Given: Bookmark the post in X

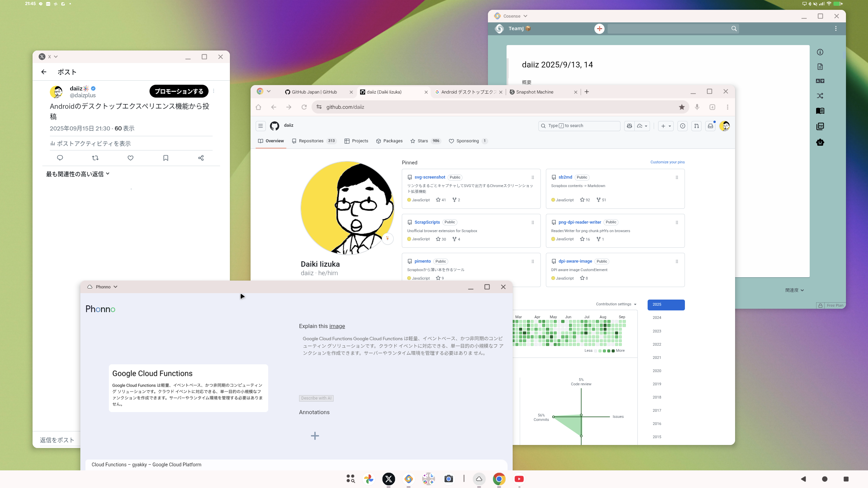Looking at the screenshot, I should (x=166, y=158).
